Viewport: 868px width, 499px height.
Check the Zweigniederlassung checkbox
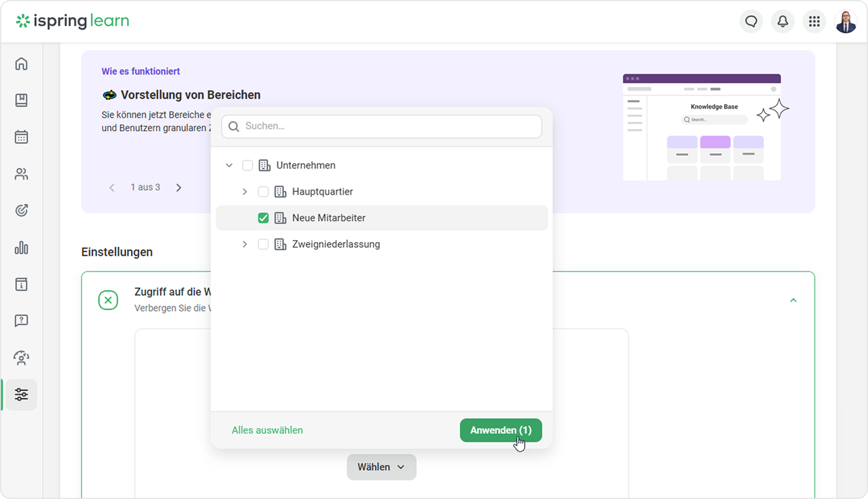pyautogui.click(x=263, y=245)
